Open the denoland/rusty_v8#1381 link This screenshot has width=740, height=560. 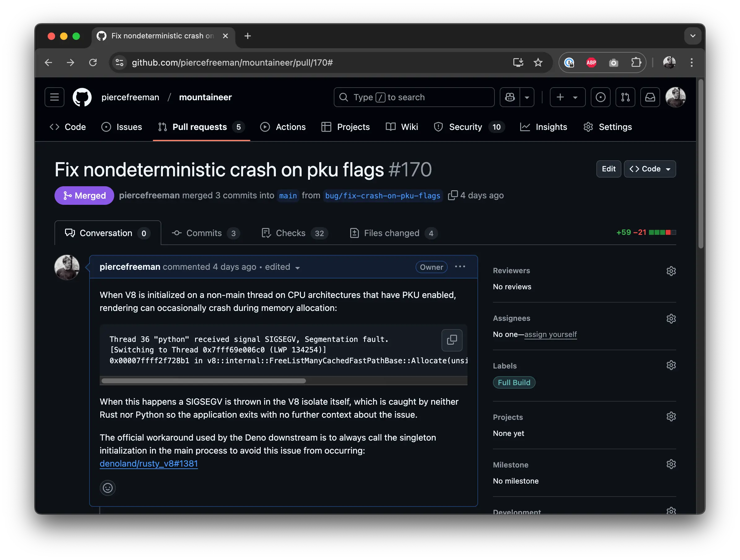[149, 463]
